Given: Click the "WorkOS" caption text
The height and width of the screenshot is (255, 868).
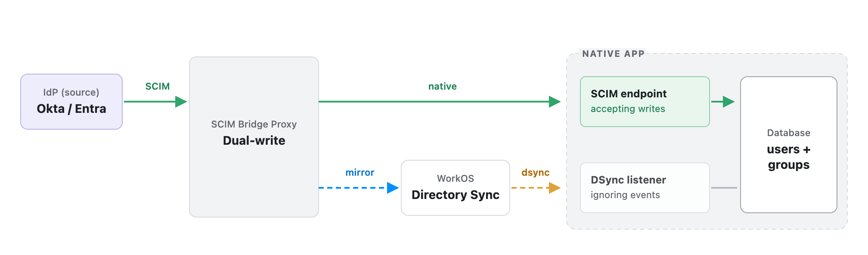Looking at the screenshot, I should [456, 178].
